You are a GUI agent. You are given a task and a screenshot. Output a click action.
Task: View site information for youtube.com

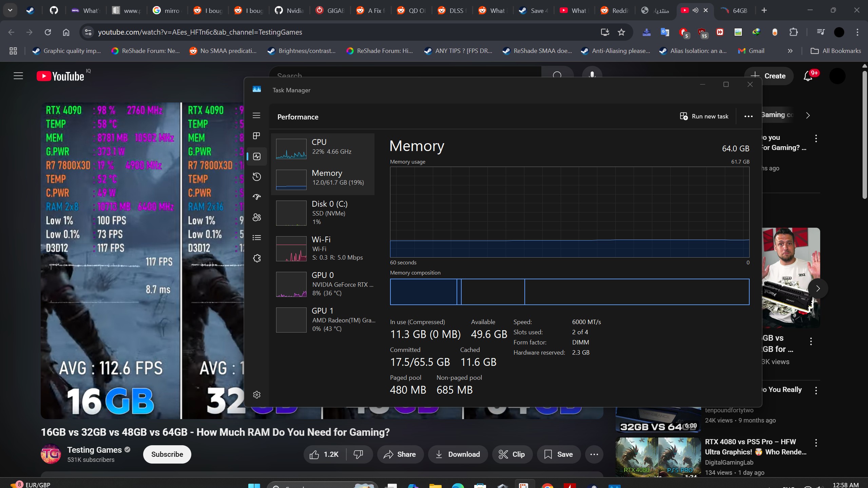coord(88,32)
